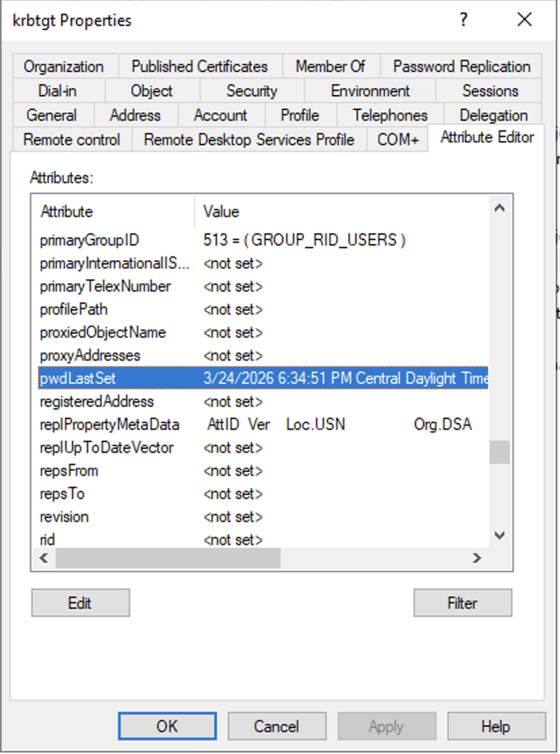Screen dimensions: 560x754
Task: Click the question mark help icon
Action: pos(463,20)
